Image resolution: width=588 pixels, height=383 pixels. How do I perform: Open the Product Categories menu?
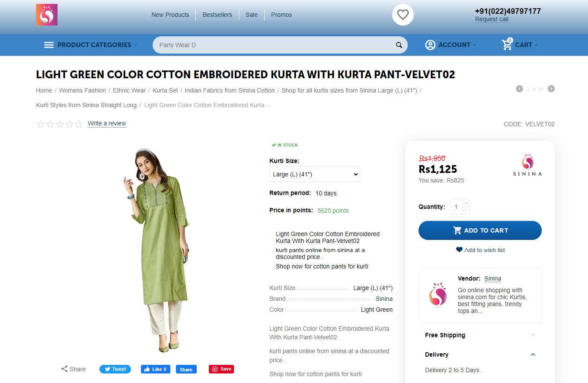click(90, 45)
